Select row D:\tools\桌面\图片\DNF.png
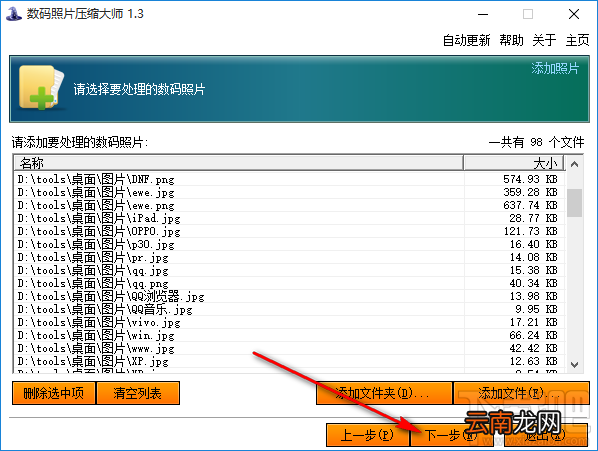The height and width of the screenshot is (451, 598). coord(289,179)
